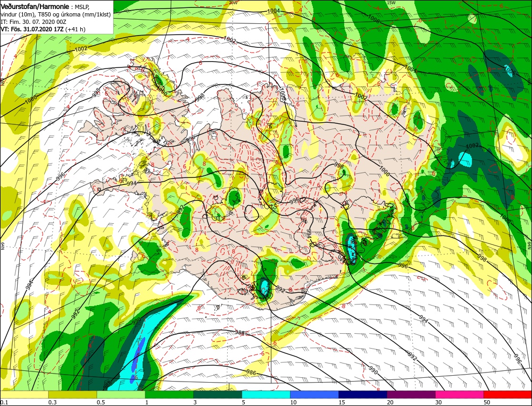
Task: Click the '0.5' legend value label
Action: [x=101, y=402]
